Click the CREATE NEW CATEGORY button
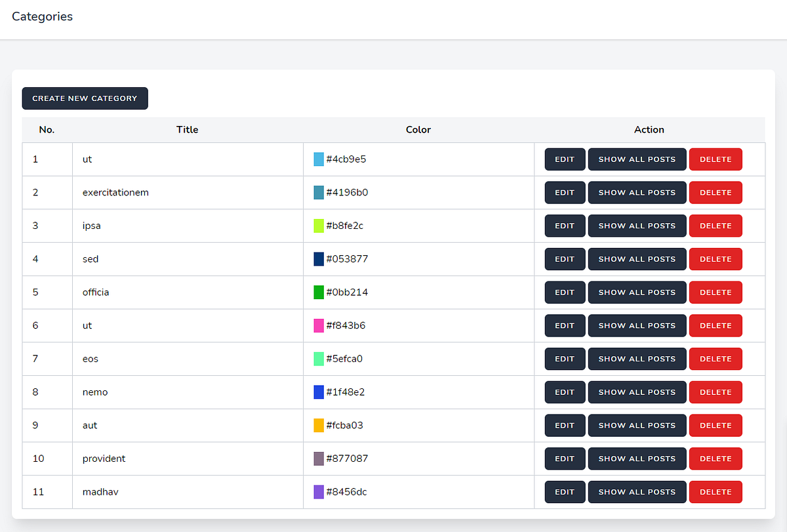This screenshot has height=532, width=787. coord(85,98)
